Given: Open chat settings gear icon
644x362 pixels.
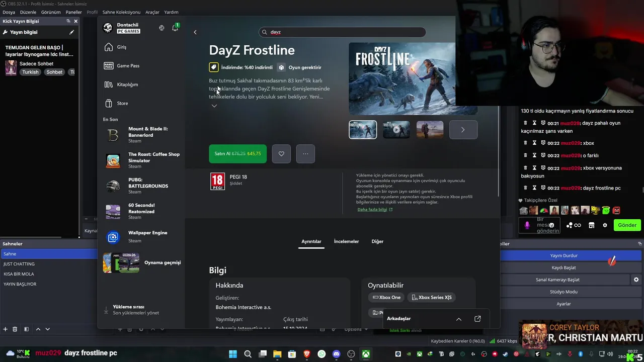Looking at the screenshot, I should point(605,225).
